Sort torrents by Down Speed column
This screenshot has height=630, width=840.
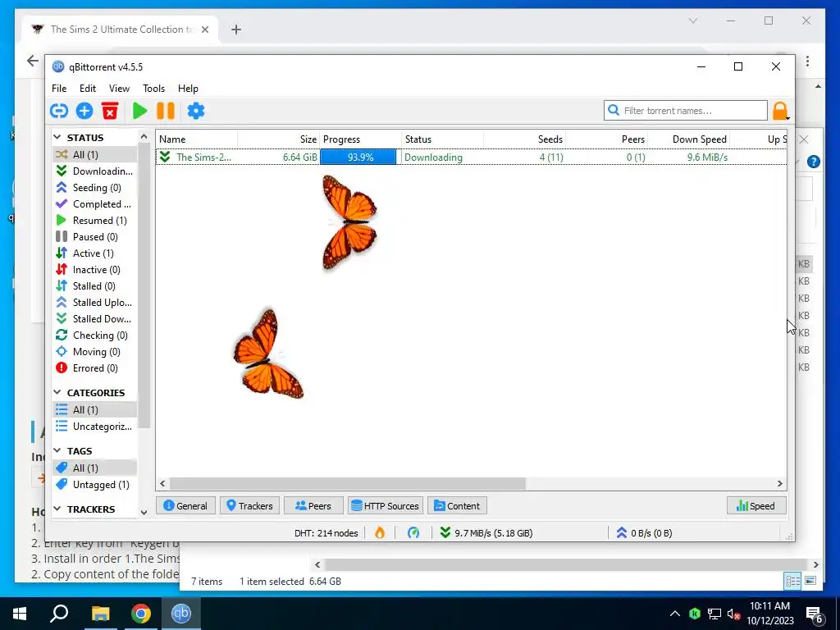[x=688, y=139]
